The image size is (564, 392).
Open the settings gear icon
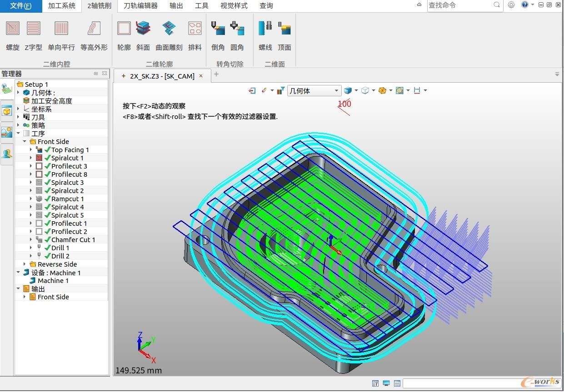pos(511,5)
